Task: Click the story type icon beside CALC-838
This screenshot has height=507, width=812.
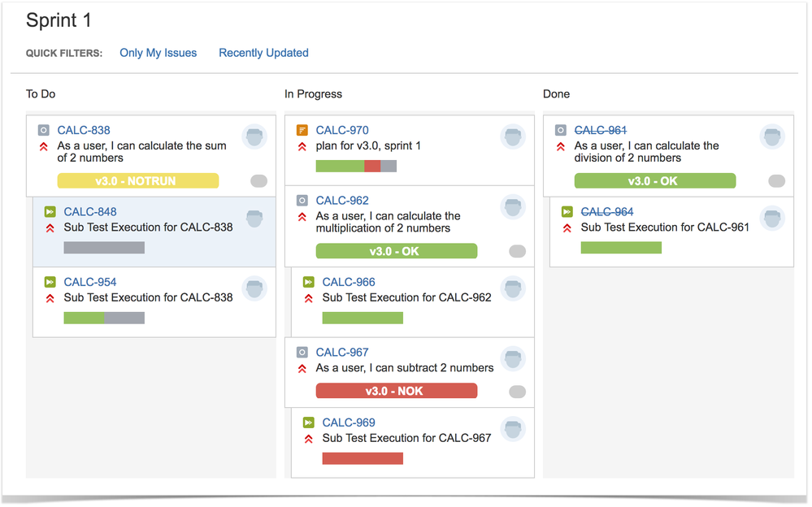Action: click(44, 130)
